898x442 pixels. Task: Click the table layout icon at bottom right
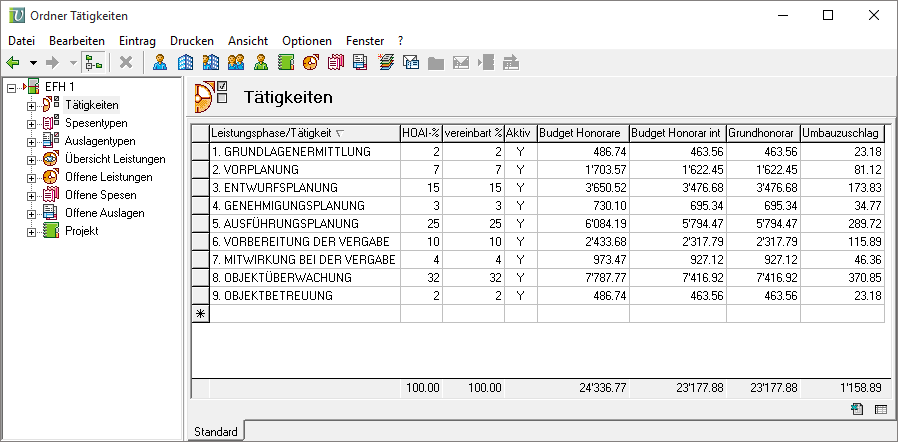pos(881,409)
